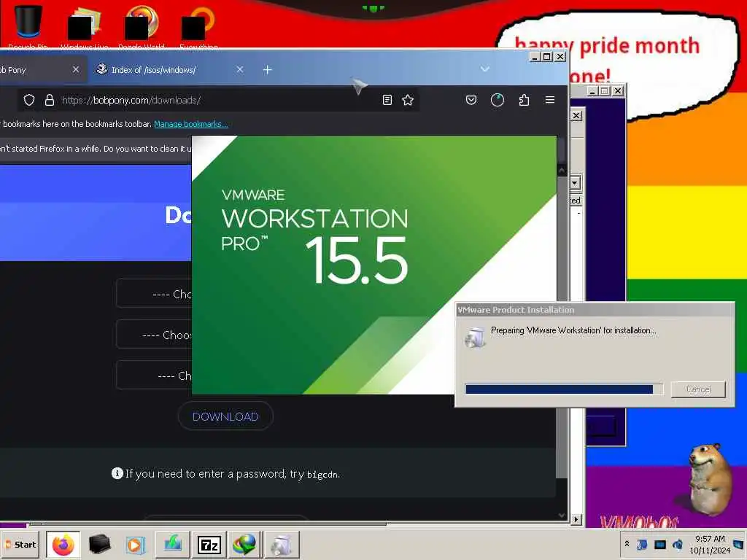
Task: Open the Save to Pocket icon
Action: tap(471, 100)
